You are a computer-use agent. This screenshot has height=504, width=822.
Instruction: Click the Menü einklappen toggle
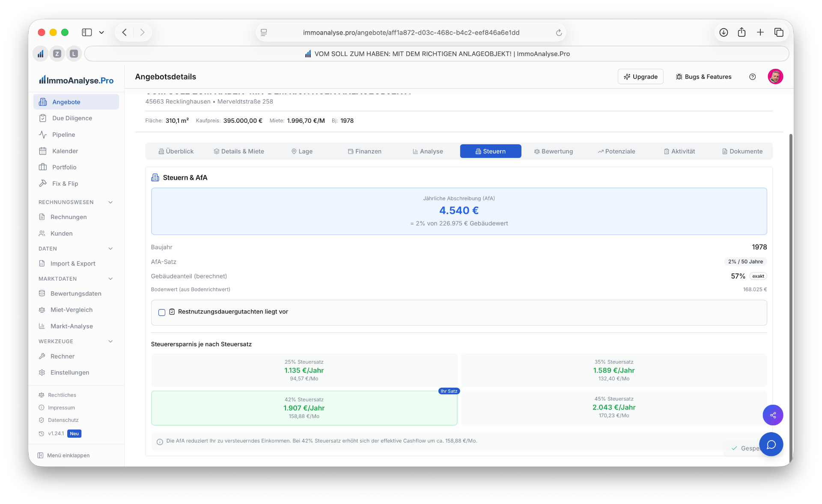pyautogui.click(x=64, y=455)
